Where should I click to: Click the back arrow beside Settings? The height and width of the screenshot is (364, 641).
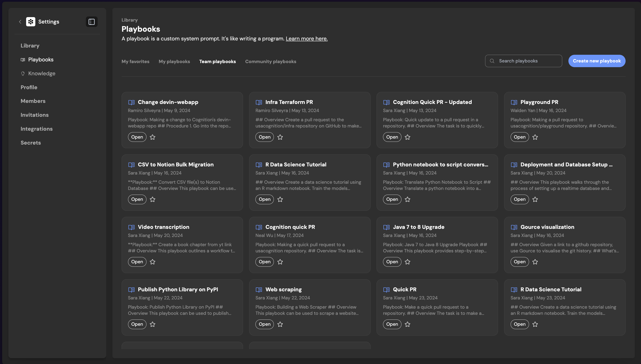(x=20, y=22)
